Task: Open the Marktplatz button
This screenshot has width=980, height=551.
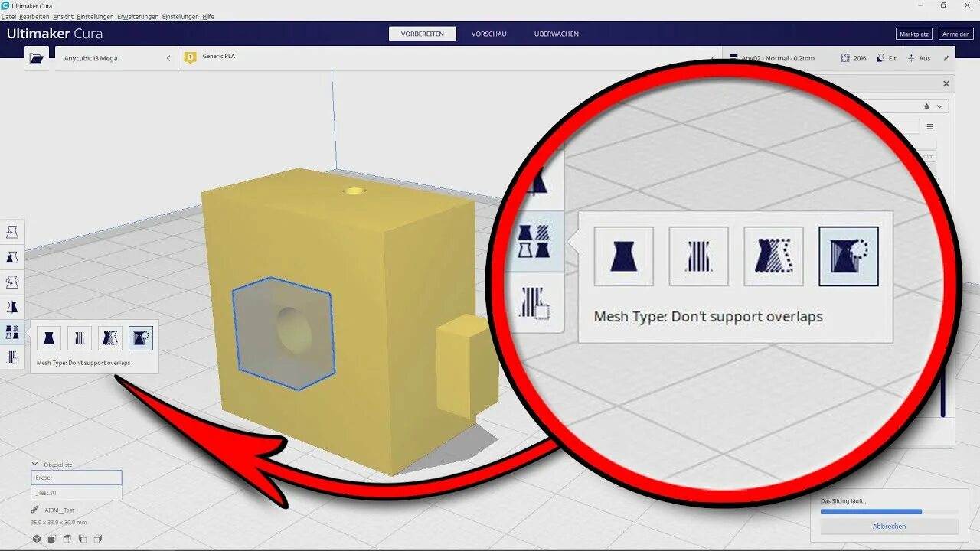Action: 914,34
